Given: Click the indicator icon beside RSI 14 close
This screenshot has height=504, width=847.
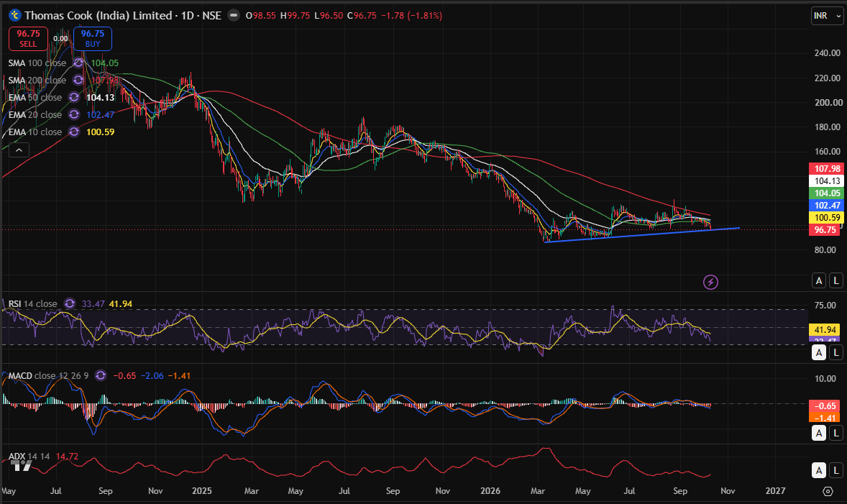Looking at the screenshot, I should (70, 303).
